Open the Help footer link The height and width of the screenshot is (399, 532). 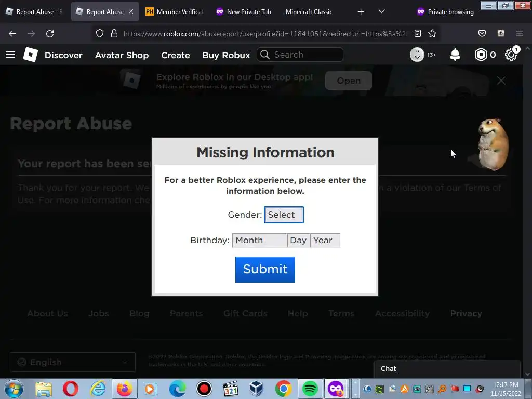pos(298,313)
